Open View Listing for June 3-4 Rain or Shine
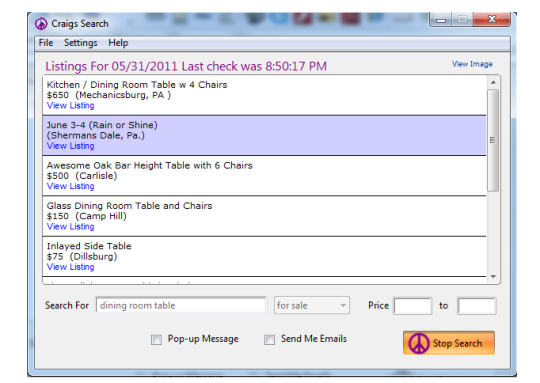The width and height of the screenshot is (540, 383). click(70, 146)
